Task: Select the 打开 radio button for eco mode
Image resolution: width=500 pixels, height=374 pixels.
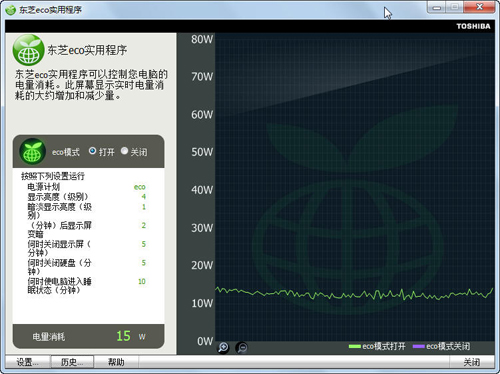Action: 92,151
